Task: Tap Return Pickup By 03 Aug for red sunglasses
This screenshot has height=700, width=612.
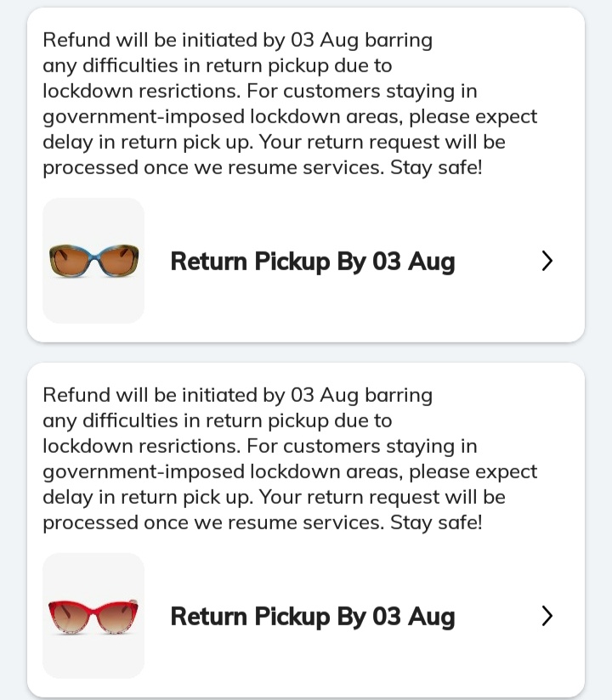Action: [312, 616]
